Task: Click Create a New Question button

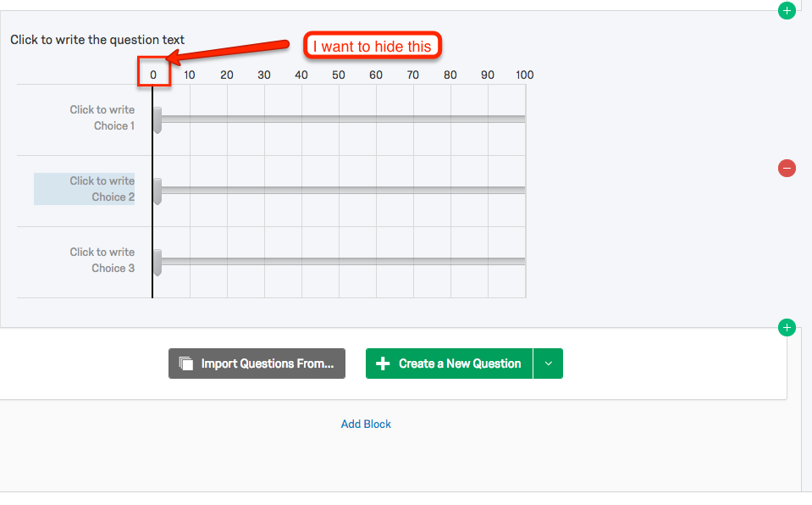Action: [x=449, y=363]
